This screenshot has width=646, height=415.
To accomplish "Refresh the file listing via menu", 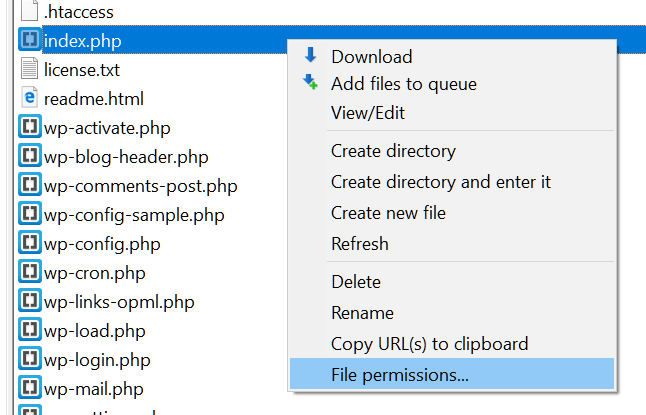I will point(360,244).
